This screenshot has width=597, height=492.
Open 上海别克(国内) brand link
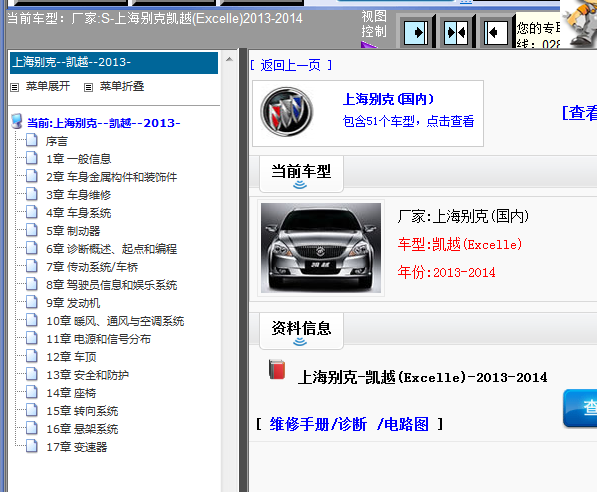[x=388, y=99]
